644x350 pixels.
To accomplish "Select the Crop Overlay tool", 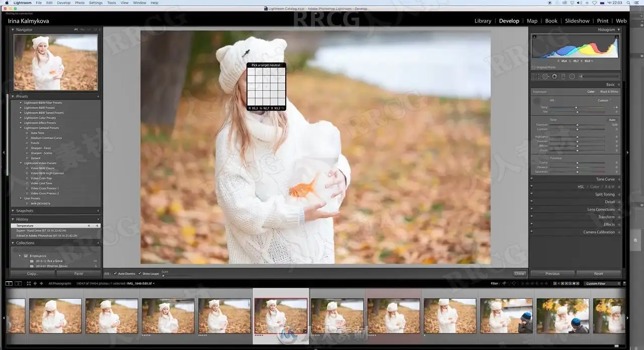I will click(536, 76).
